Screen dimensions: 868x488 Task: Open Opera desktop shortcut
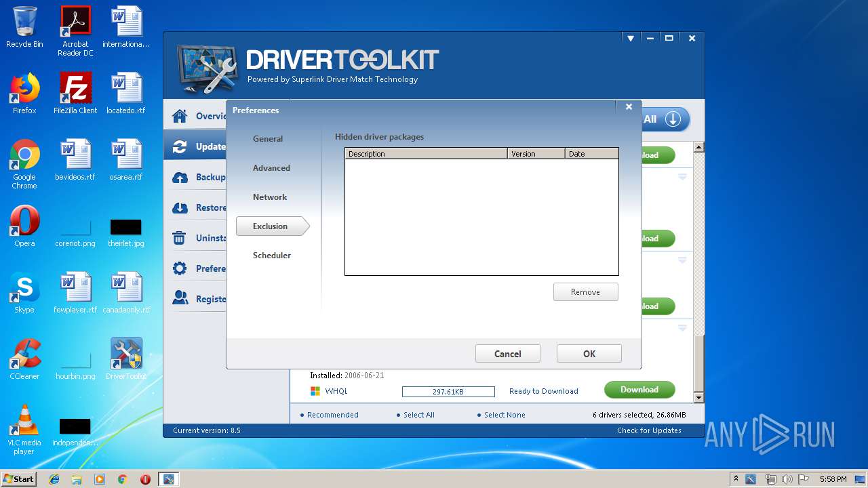click(x=24, y=226)
